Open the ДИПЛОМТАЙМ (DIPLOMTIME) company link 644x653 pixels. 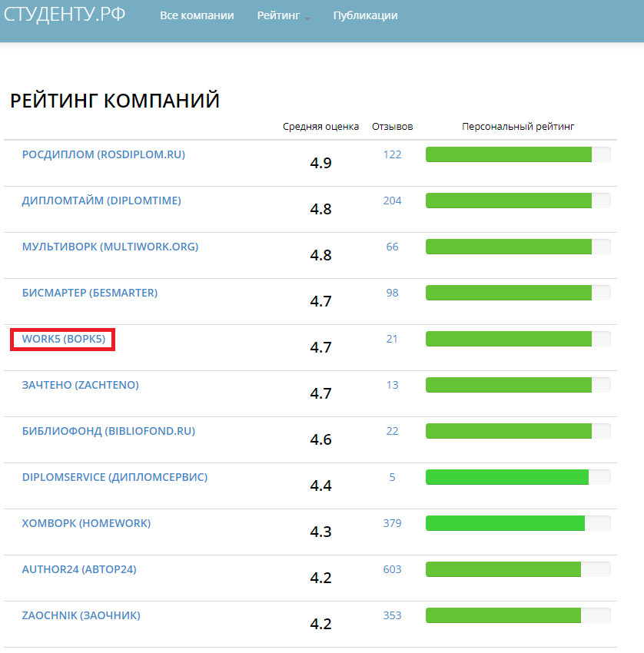point(101,201)
